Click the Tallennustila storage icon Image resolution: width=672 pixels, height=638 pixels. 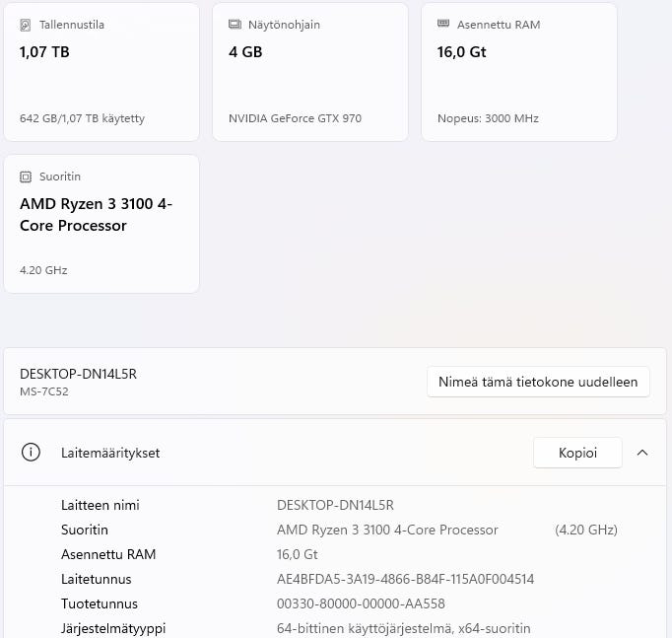26,25
